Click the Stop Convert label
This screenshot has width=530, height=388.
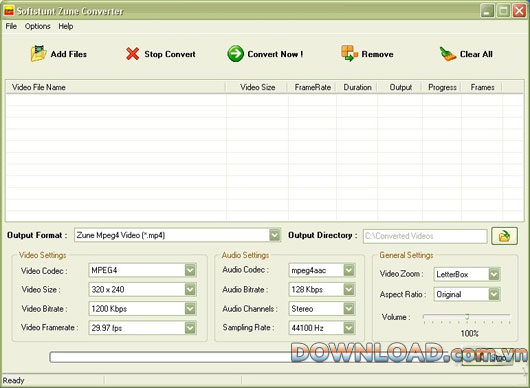170,54
